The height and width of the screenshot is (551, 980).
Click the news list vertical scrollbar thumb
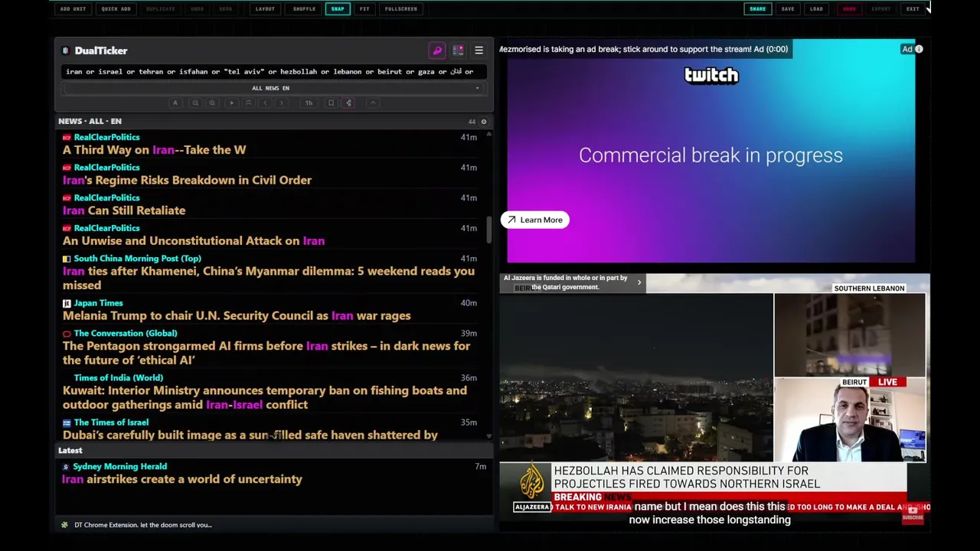488,230
